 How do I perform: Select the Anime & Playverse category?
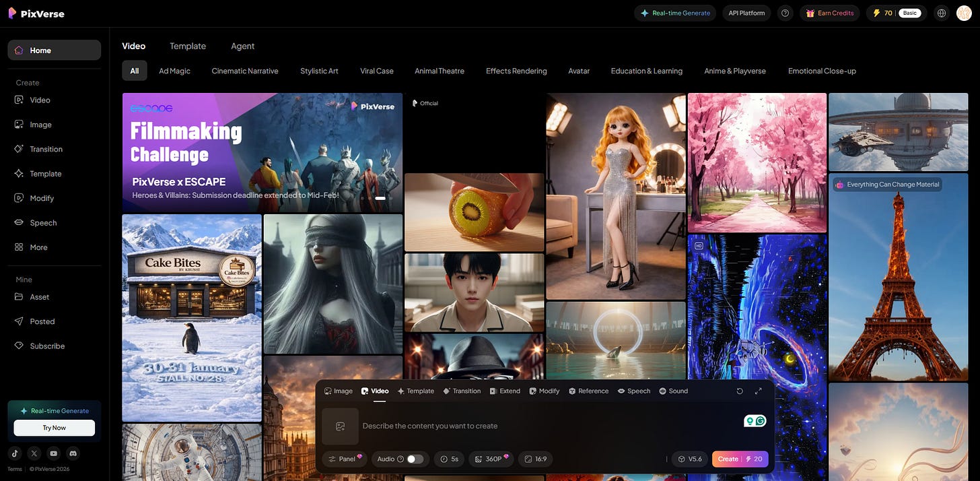tap(734, 71)
